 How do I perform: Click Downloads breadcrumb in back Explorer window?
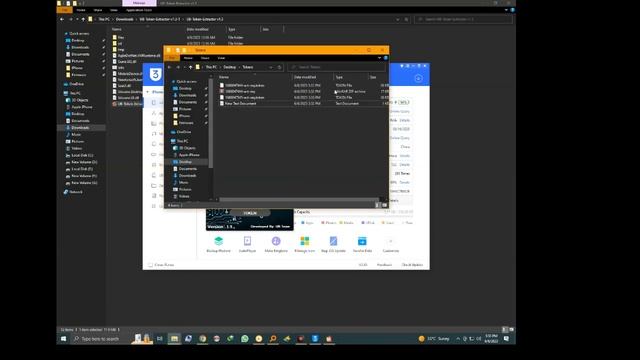[x=124, y=19]
